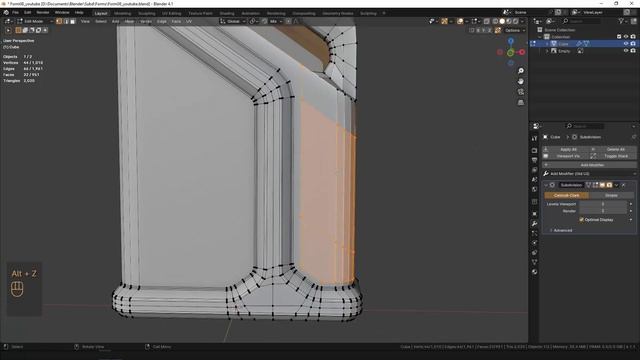Toggle the camera view icon
The height and width of the screenshot is (360, 640).
coord(521,92)
